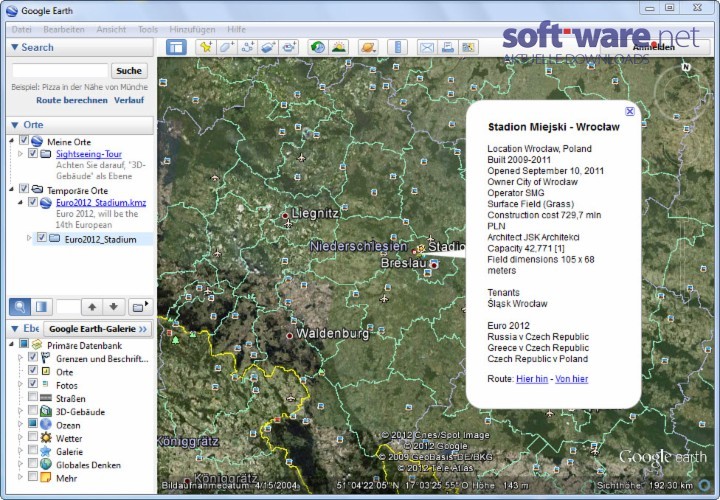This screenshot has height=500, width=720.
Task: Open the Ansicht menu
Action: click(x=111, y=29)
